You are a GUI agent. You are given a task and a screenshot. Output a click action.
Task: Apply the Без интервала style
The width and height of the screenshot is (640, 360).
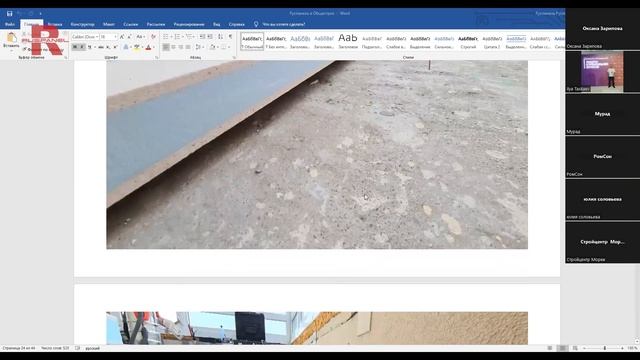coord(276,42)
